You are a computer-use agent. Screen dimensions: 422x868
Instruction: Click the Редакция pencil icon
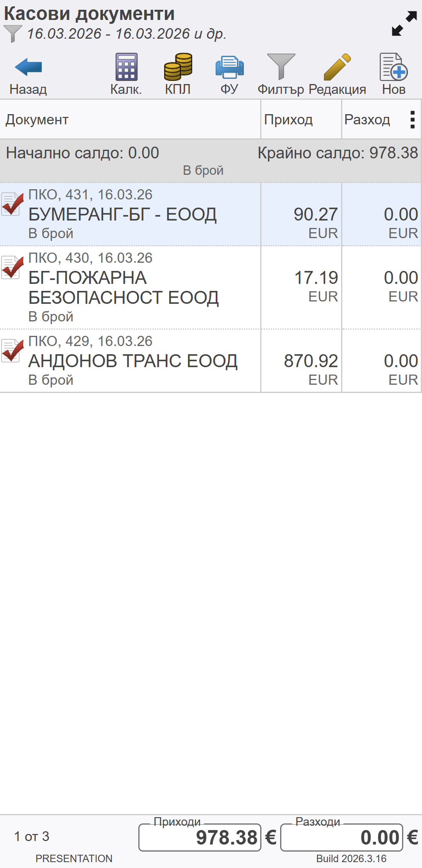(x=337, y=74)
